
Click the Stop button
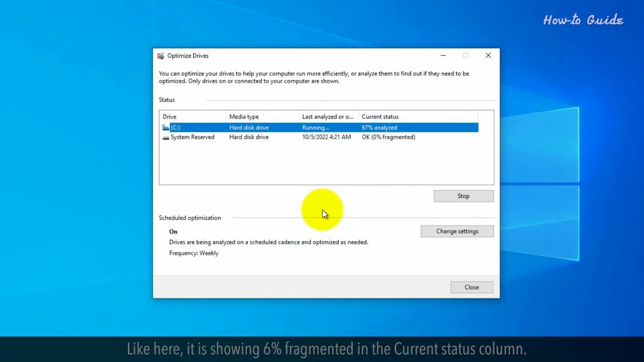(463, 196)
